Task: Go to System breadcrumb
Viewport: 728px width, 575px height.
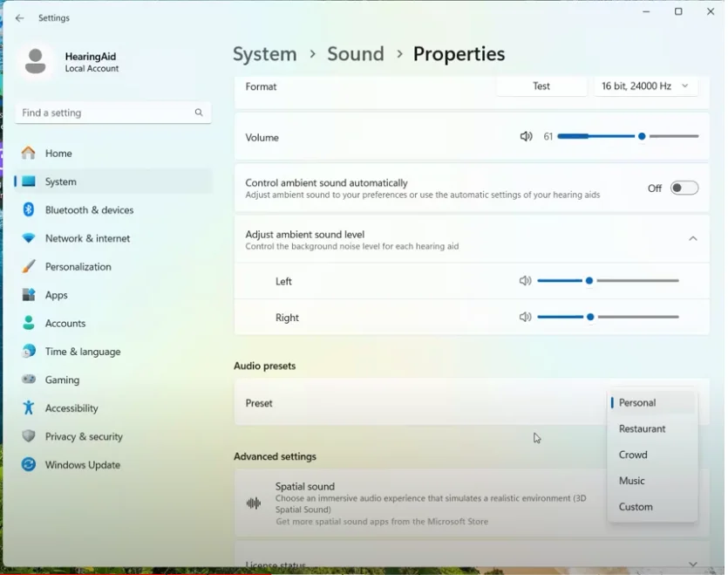Action: pos(265,54)
